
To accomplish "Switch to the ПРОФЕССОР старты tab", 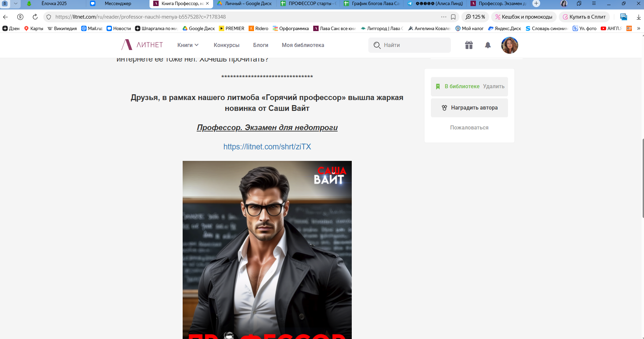I will tap(308, 3).
